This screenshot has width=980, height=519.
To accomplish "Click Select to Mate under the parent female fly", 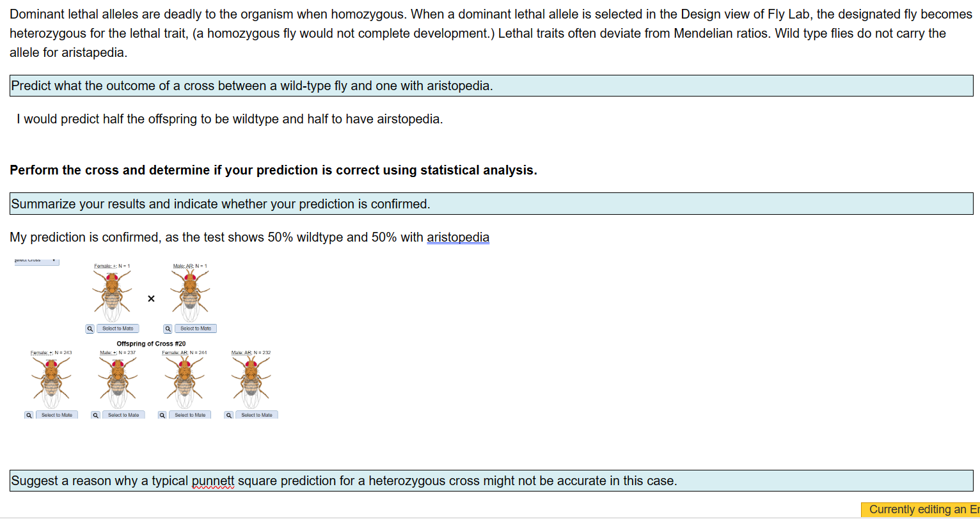I will (x=118, y=328).
